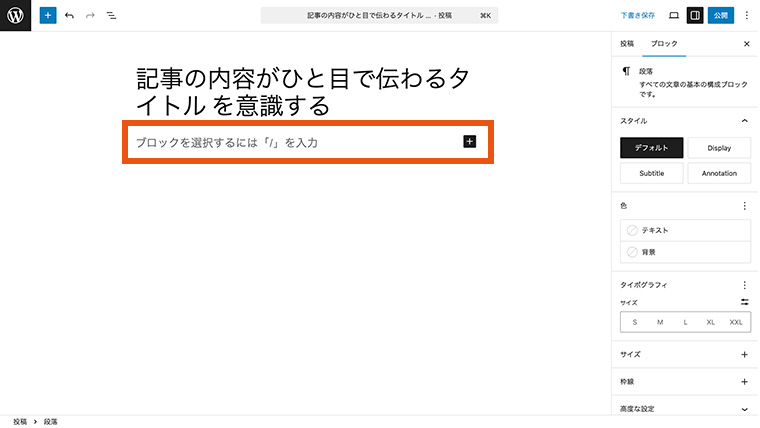
Task: Select the Display style button
Action: (719, 148)
